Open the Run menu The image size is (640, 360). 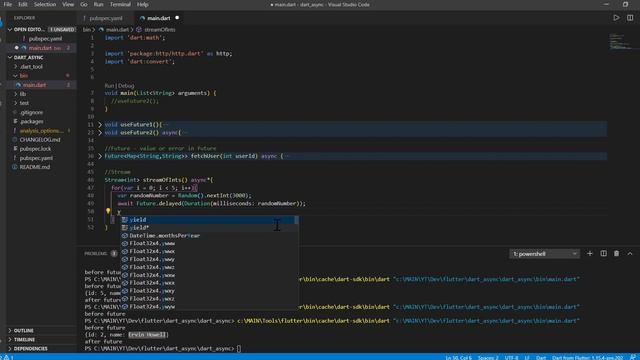click(x=98, y=4)
